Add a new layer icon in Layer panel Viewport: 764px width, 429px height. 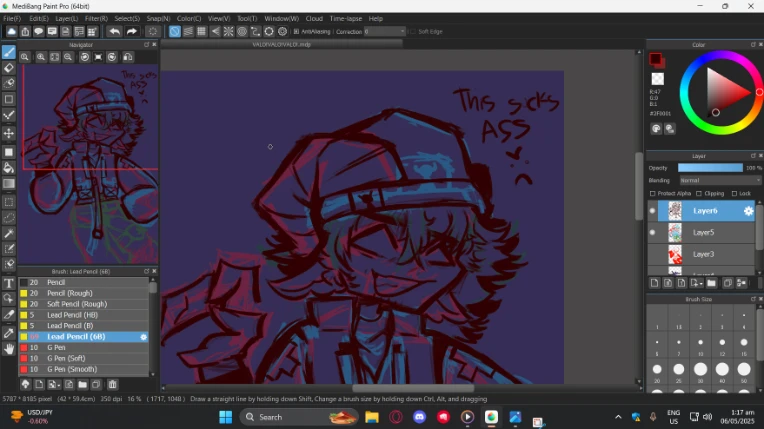654,283
